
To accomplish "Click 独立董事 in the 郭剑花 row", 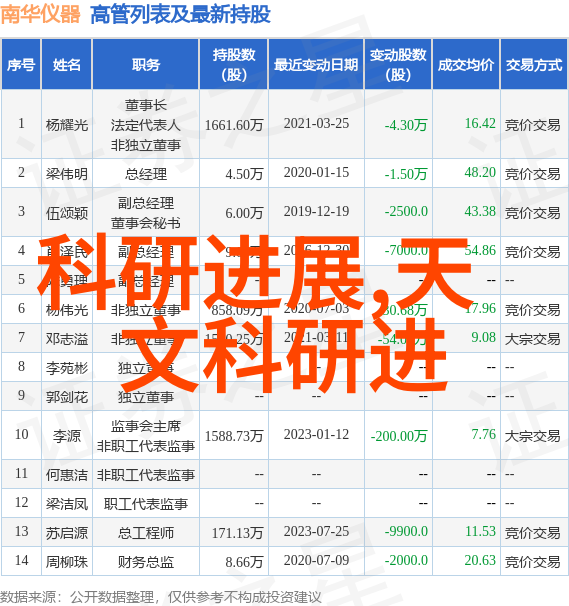I will click(x=146, y=397).
